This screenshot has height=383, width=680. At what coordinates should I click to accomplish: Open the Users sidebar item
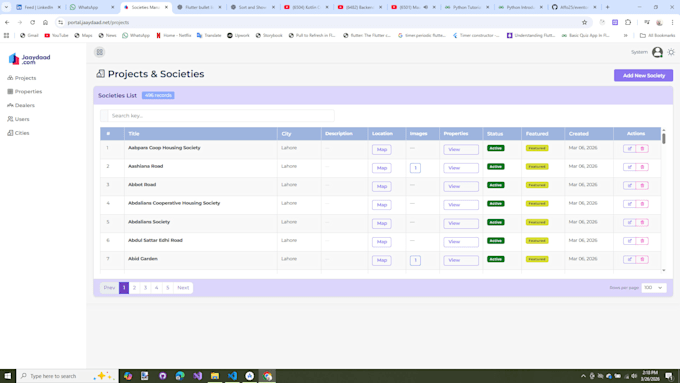tap(18, 119)
